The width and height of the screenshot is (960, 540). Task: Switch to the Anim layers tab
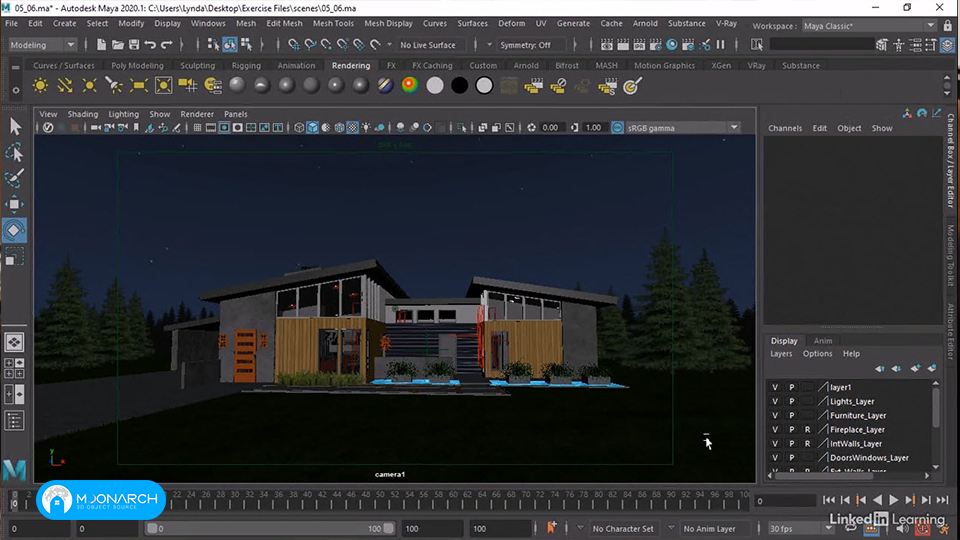[x=823, y=340]
